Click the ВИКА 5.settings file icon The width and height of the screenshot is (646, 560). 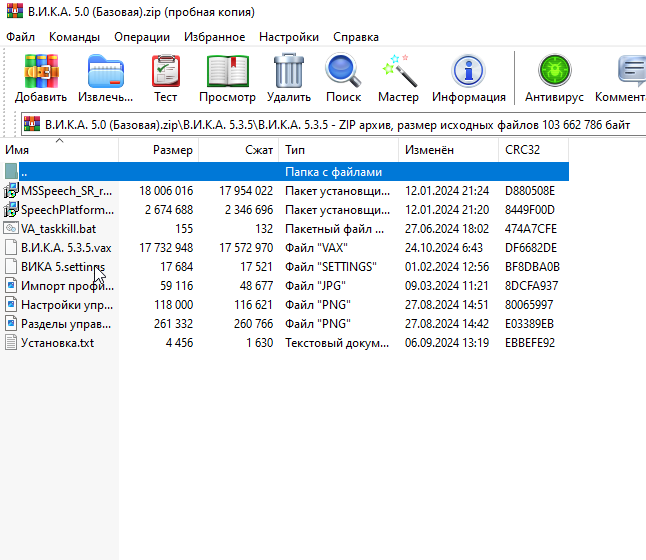[x=11, y=267]
